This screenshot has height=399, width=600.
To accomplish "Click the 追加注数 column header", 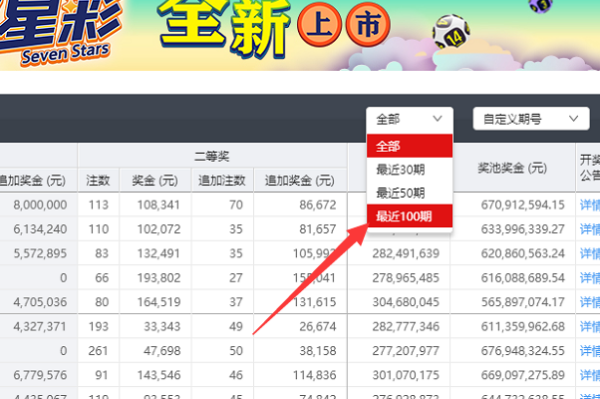I will point(222,180).
